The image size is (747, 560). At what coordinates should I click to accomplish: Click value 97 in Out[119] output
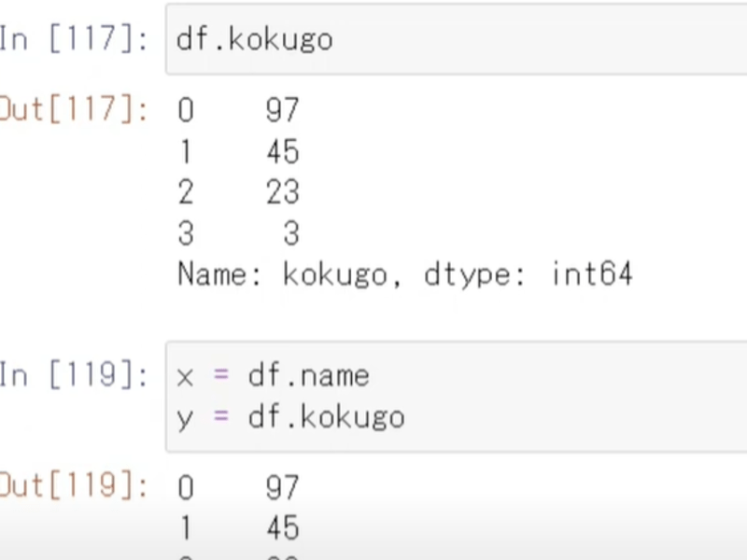pos(282,486)
